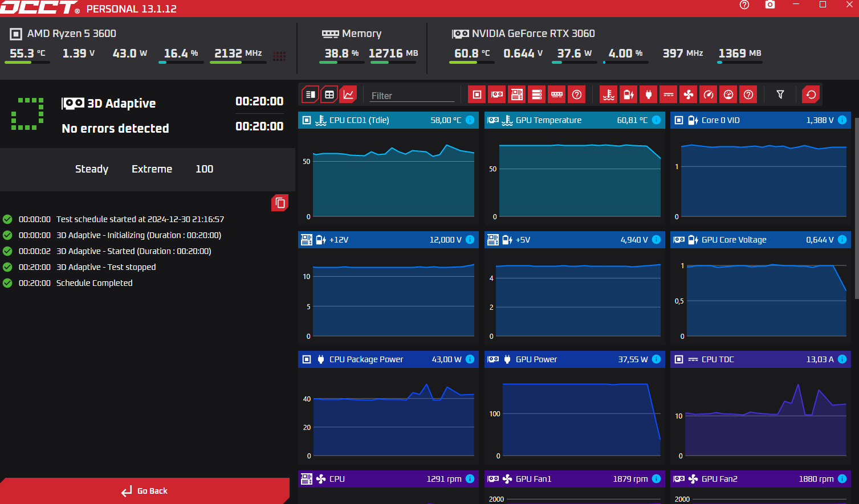The width and height of the screenshot is (859, 504).
Task: Switch to the graph view layout
Action: click(348, 95)
